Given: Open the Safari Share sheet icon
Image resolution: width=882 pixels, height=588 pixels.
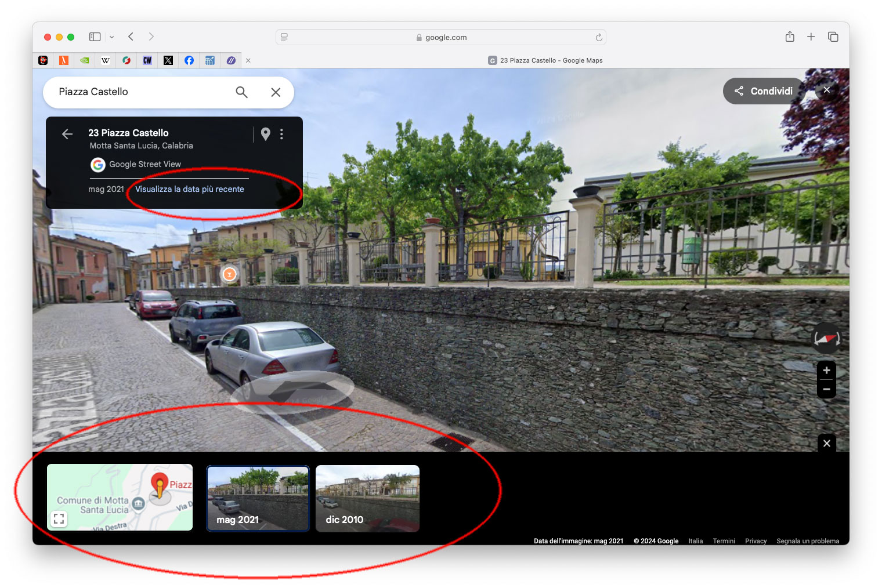Looking at the screenshot, I should coord(790,37).
